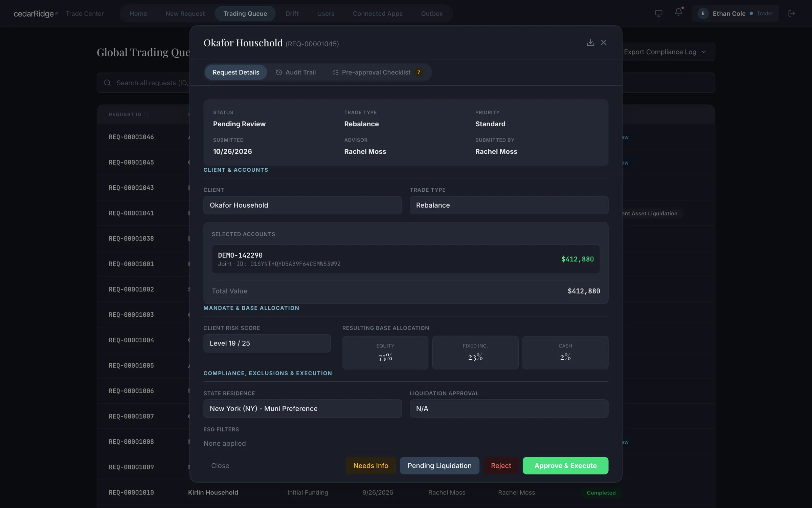Click the Client Risk Score field
This screenshot has height=508, width=812.
267,343
